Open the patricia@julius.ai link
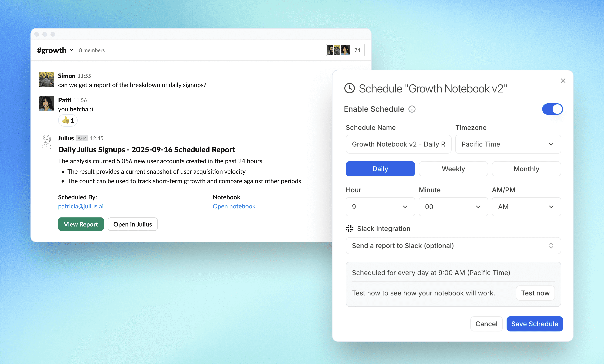The height and width of the screenshot is (364, 604). click(81, 206)
